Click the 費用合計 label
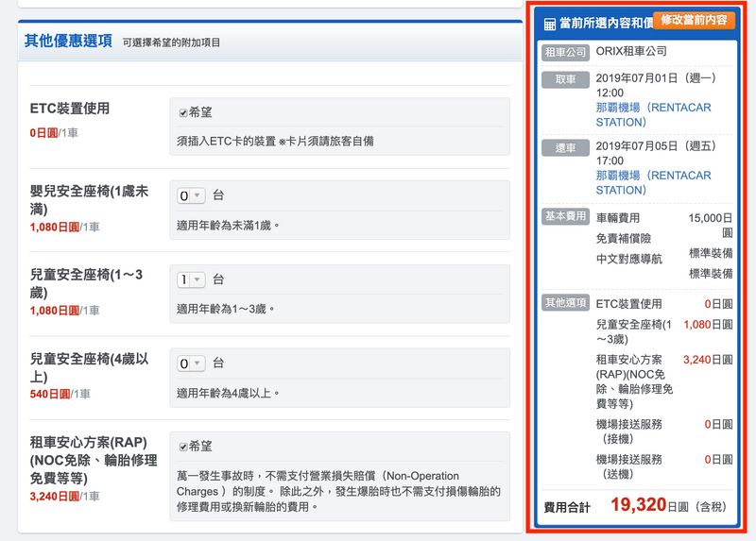This screenshot has width=756, height=541. 567,507
